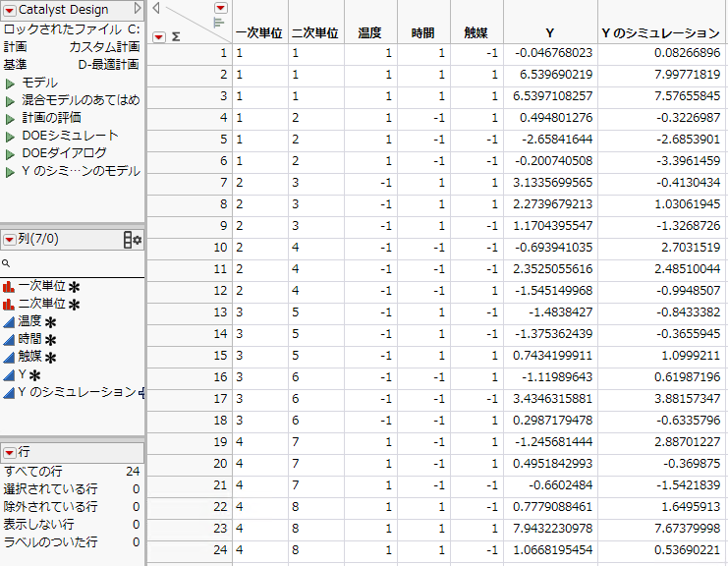Click the column list options gear icon
The image size is (728, 566).
point(133,240)
